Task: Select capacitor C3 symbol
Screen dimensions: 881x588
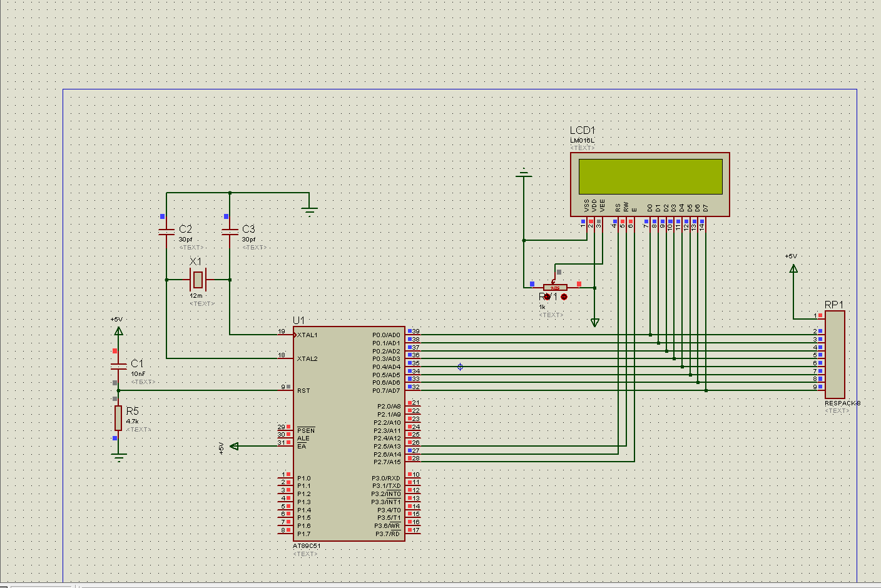Action: (x=230, y=232)
